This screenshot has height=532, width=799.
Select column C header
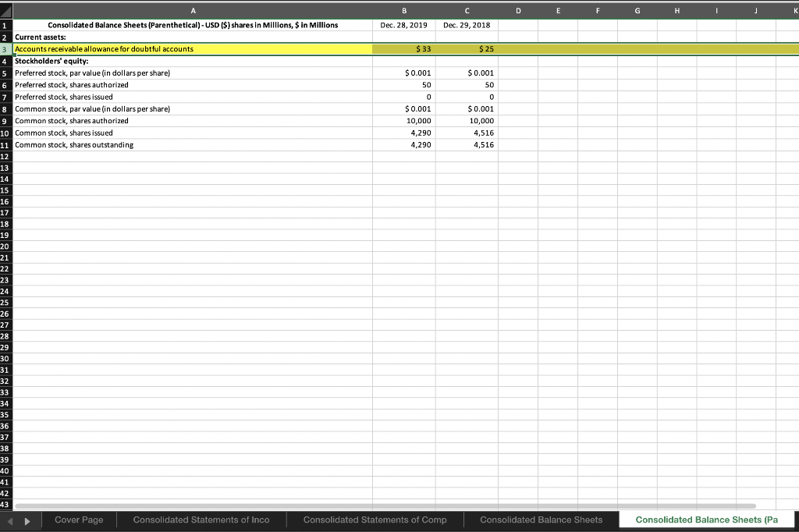(x=467, y=10)
